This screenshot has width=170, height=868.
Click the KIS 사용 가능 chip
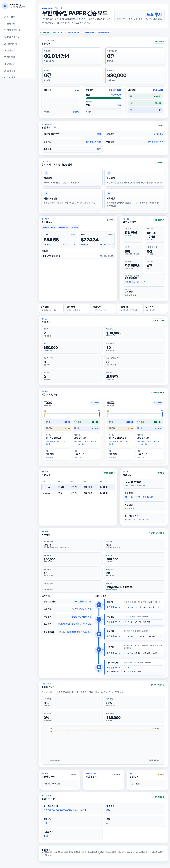[x=63, y=227]
